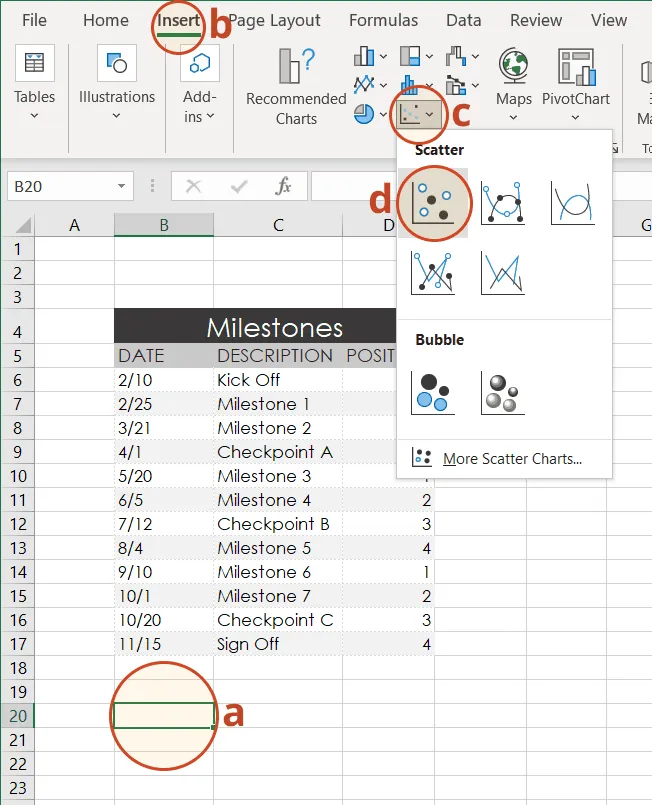652x805 pixels.
Task: Select cell containing Checkpoint B
Action: (x=273, y=524)
